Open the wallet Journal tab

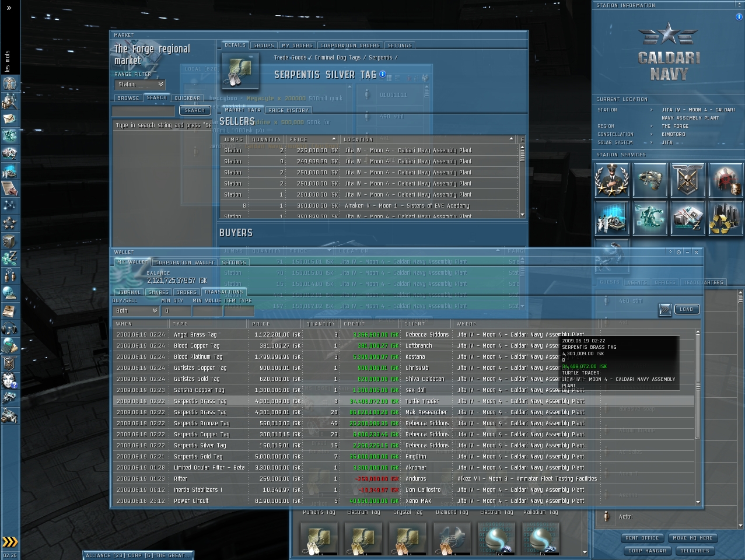pyautogui.click(x=129, y=292)
